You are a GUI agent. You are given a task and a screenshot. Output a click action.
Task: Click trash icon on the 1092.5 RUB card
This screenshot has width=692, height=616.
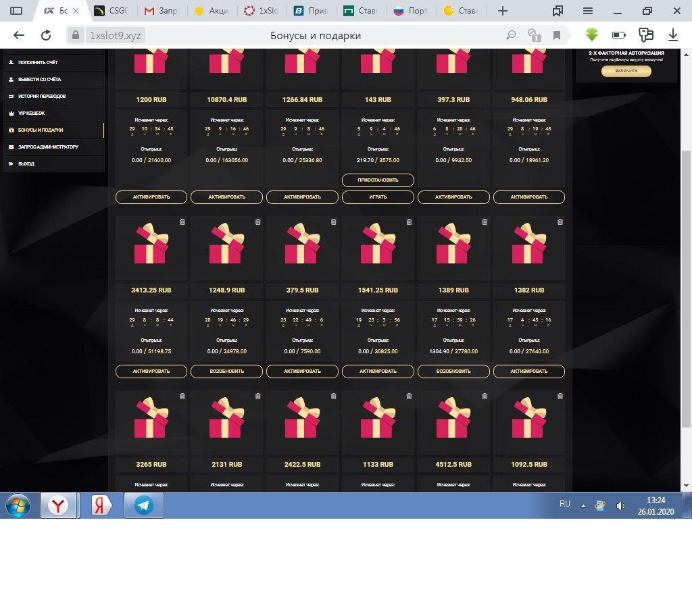coord(560,396)
